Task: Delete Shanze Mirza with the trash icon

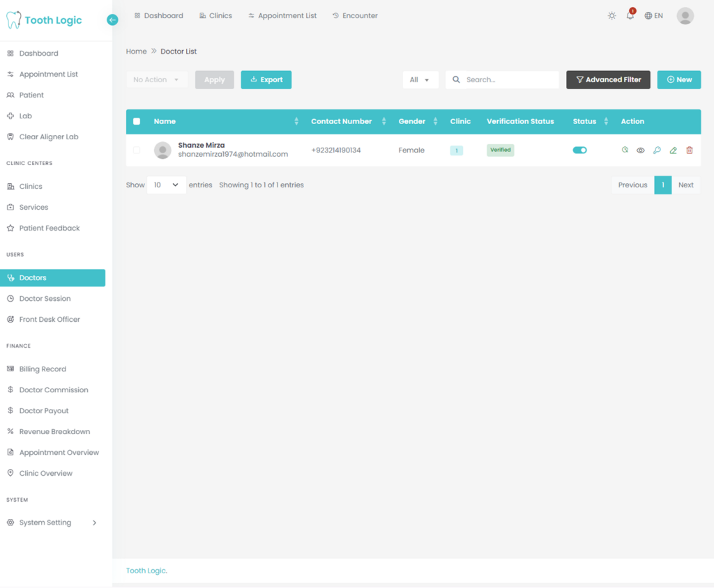Action: coord(690,150)
